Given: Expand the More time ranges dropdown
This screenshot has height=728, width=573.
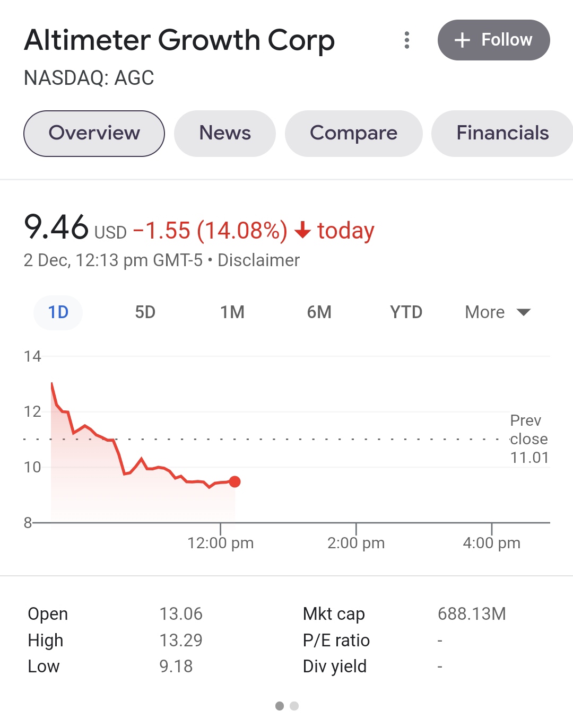Looking at the screenshot, I should point(497,312).
